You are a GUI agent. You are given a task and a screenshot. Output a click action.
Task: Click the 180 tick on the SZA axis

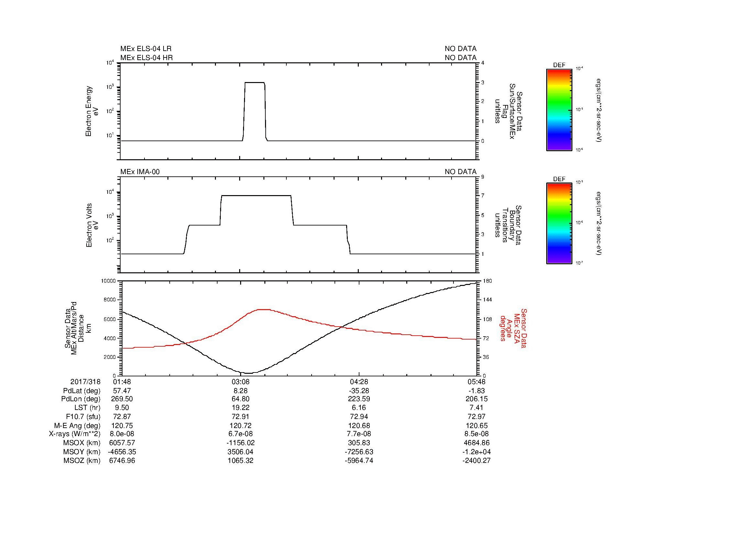point(487,281)
